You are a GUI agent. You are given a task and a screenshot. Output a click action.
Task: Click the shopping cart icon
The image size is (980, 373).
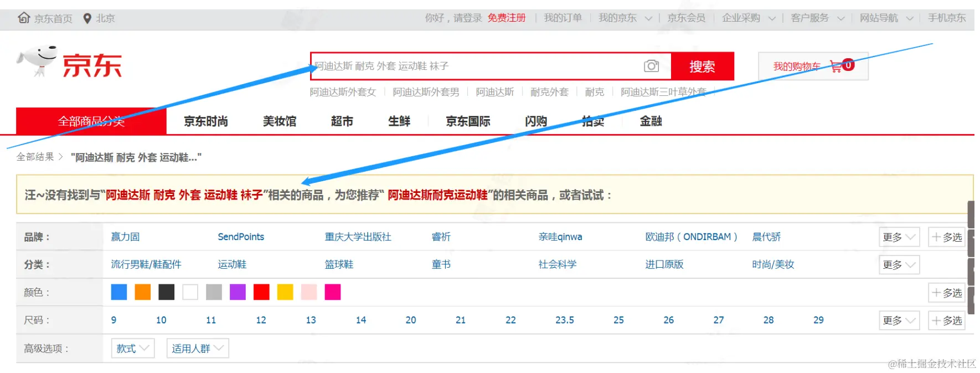[836, 67]
